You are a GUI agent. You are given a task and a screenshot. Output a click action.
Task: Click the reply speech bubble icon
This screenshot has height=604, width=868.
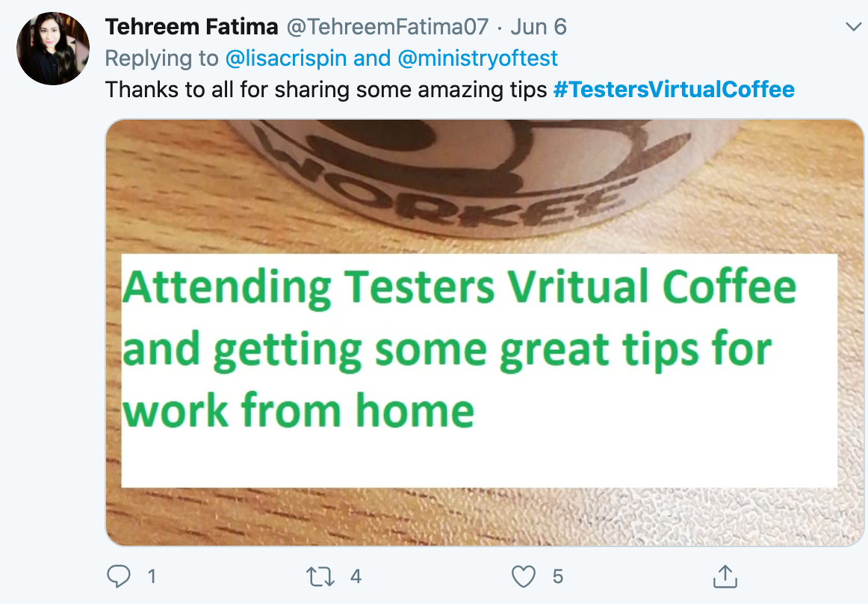119,576
